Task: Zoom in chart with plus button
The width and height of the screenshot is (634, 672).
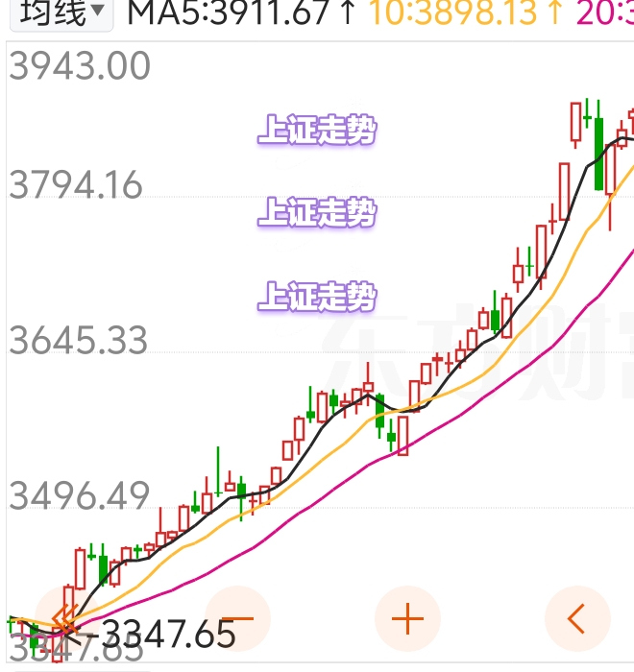Action: click(407, 618)
